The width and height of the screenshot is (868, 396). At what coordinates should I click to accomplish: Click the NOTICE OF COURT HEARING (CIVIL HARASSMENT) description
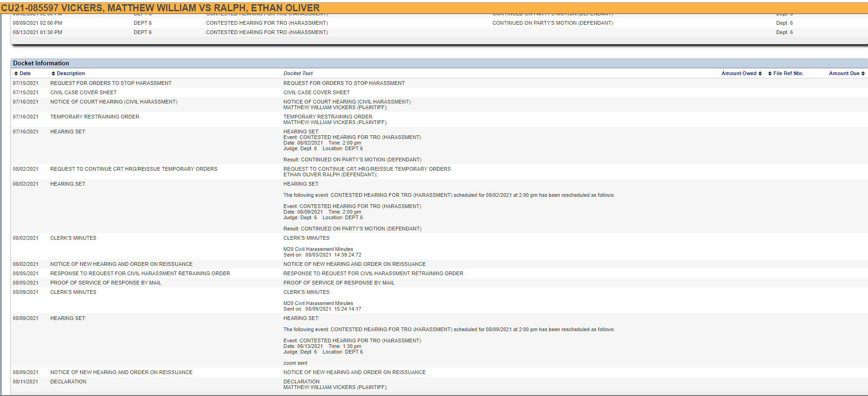click(114, 102)
